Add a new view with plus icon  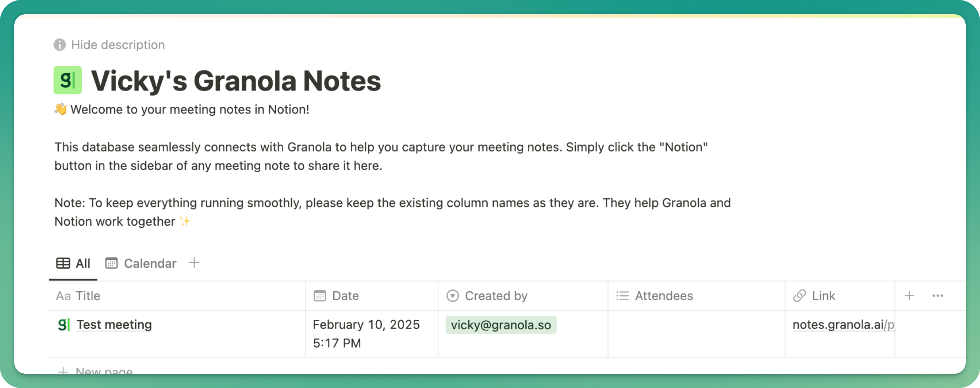194,263
